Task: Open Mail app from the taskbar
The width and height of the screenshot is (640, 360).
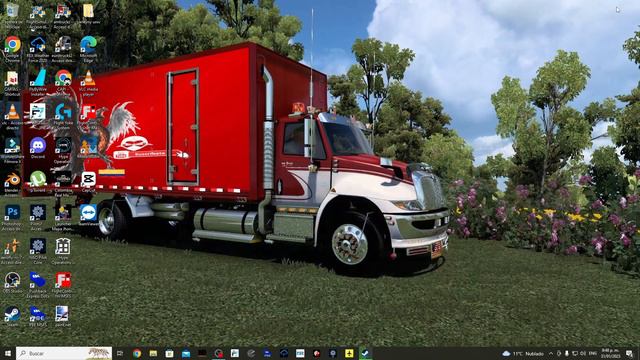Action: tap(186, 353)
